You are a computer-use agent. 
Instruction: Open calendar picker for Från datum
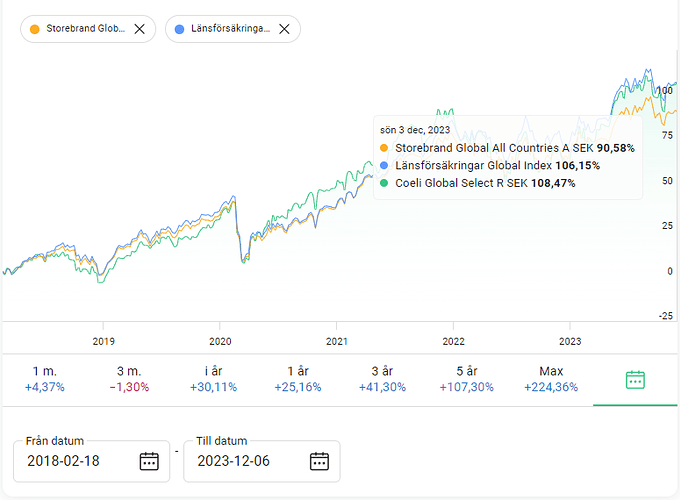pos(149,461)
